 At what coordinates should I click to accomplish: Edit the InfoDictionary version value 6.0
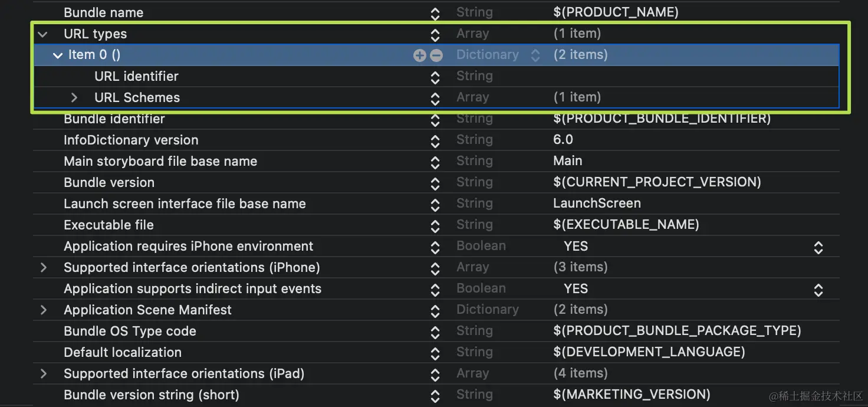pyautogui.click(x=563, y=140)
